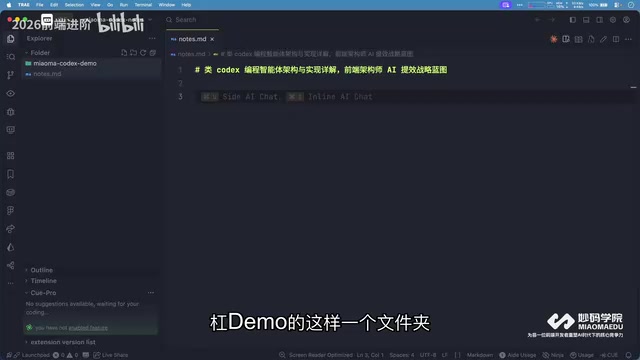The image size is (640, 360).
Task: Open the Run and Debug bug icon
Action: pos(11,112)
